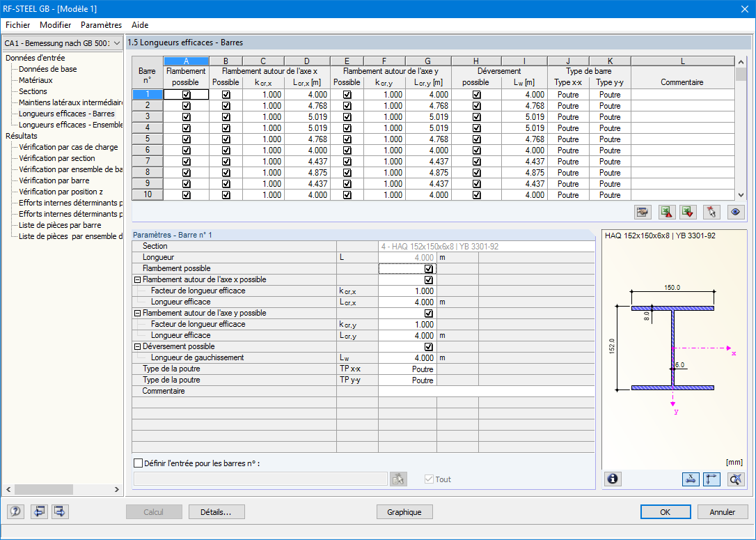Click Lcr,x value 4.875 for bar 8
This screenshot has height=540, width=756.
[307, 173]
